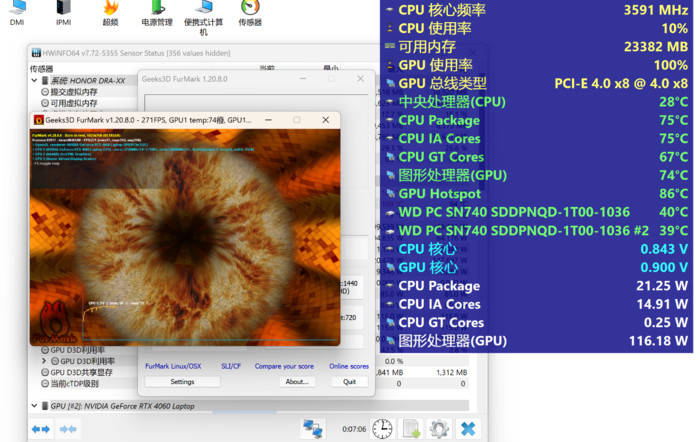The width and height of the screenshot is (700, 442).
Task: Select the 当前cTDP级别 sensor row
Action: click(70, 384)
